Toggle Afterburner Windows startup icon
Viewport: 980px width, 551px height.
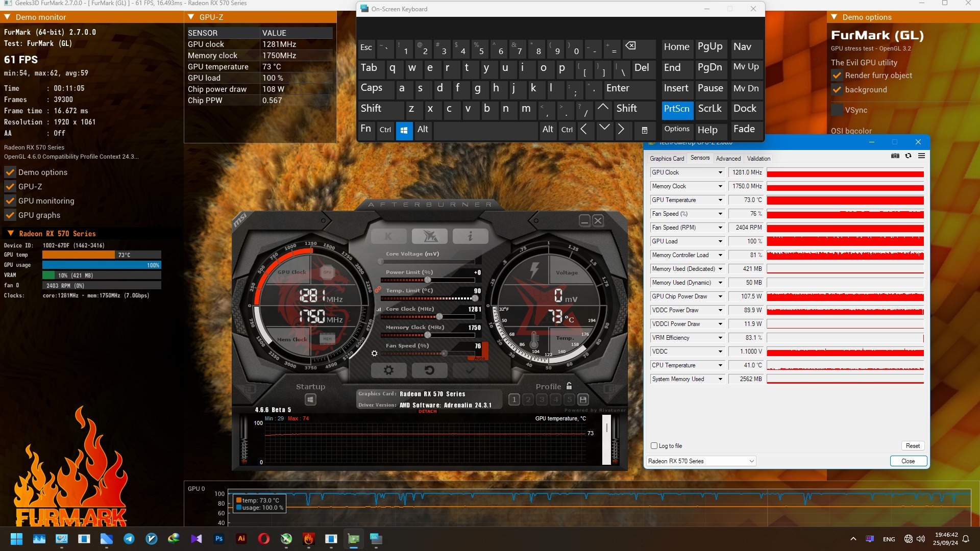[310, 399]
